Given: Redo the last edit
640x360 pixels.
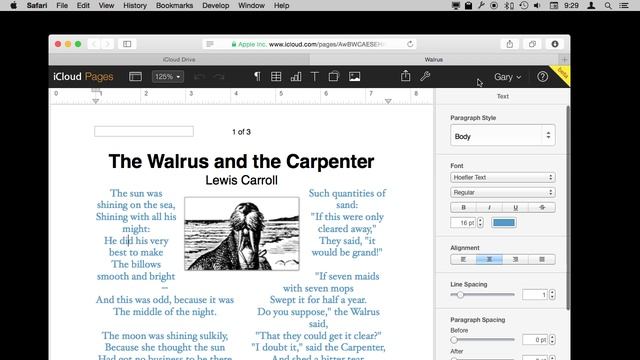Looking at the screenshot, I should [x=219, y=77].
